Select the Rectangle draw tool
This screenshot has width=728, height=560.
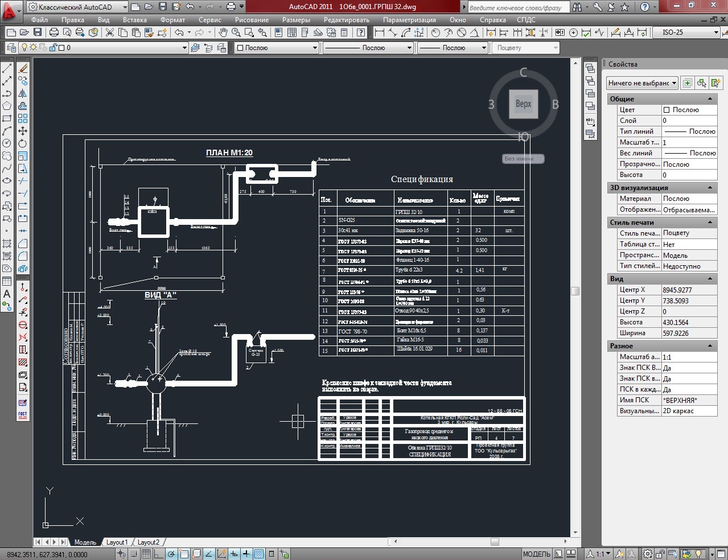coord(7,118)
